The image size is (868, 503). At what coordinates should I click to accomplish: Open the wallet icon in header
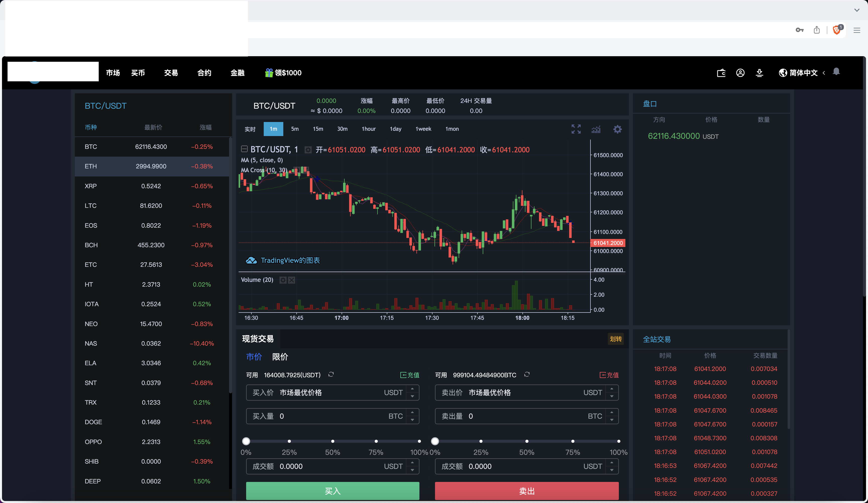pos(721,73)
